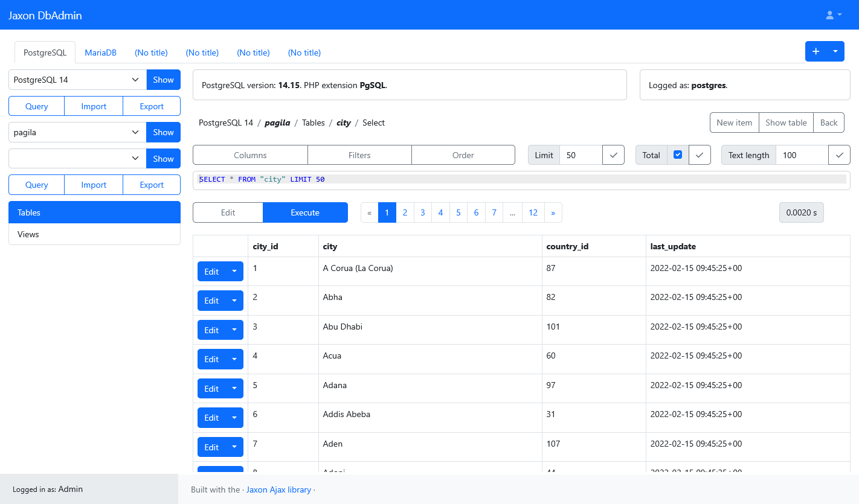Apply the Text length with checkmark icon

pos(839,155)
